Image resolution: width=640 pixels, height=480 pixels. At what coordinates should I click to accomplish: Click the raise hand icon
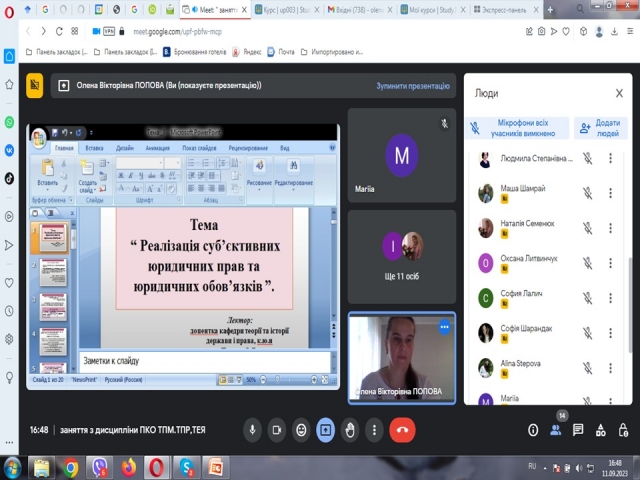pos(350,429)
